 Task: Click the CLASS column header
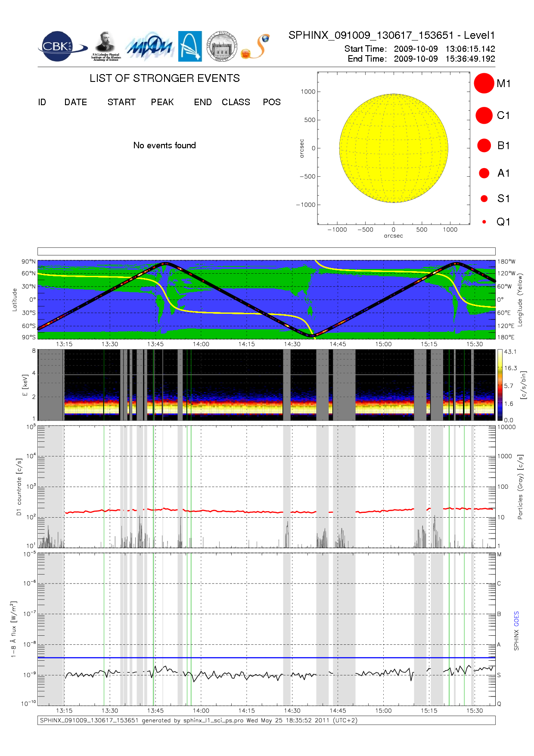coord(236,102)
